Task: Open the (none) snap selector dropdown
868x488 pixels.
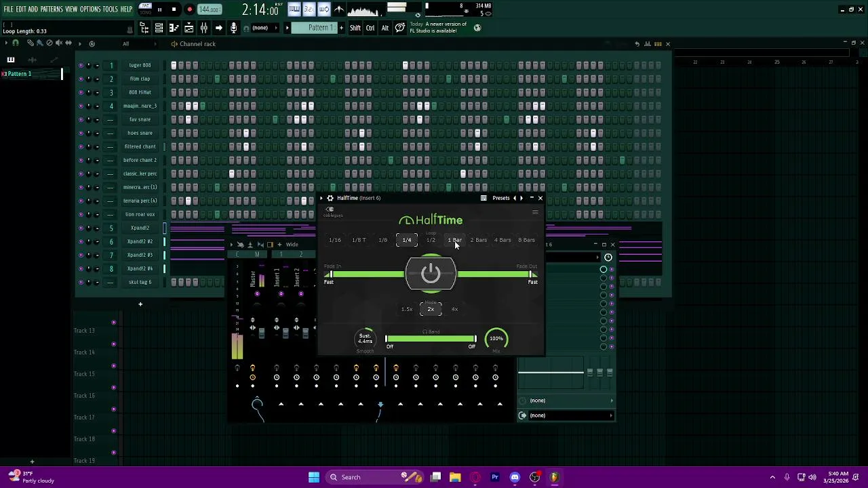Action: (x=264, y=28)
